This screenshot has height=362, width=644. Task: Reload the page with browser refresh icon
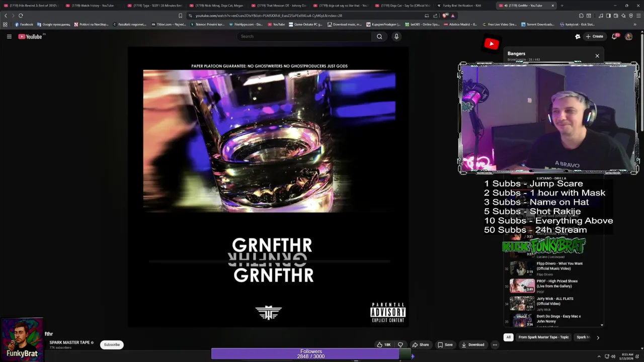pos(21,16)
